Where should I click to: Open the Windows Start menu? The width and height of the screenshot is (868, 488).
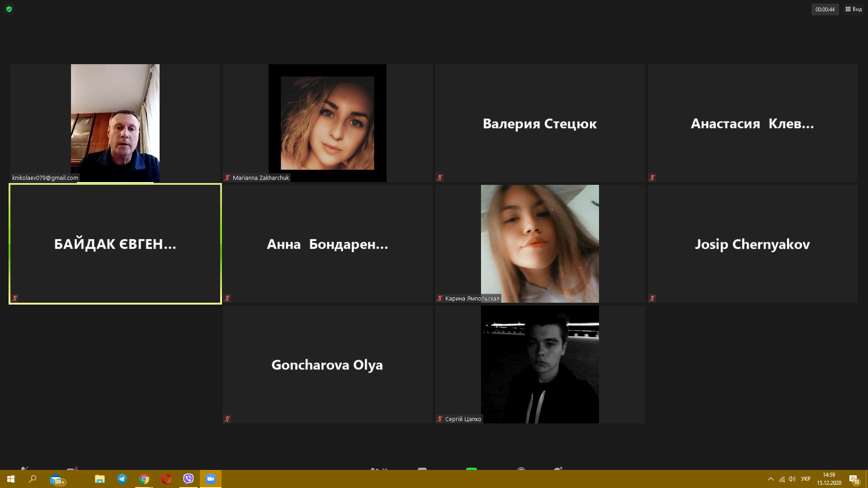point(11,479)
